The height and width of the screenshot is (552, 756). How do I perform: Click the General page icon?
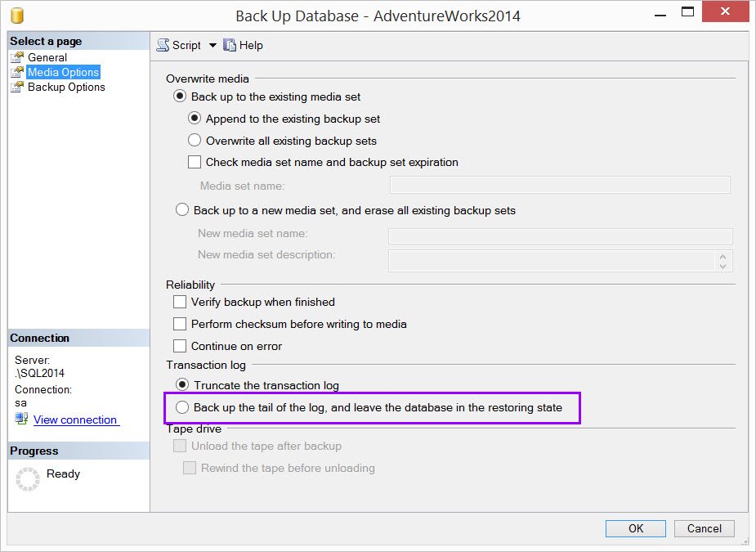[x=17, y=57]
